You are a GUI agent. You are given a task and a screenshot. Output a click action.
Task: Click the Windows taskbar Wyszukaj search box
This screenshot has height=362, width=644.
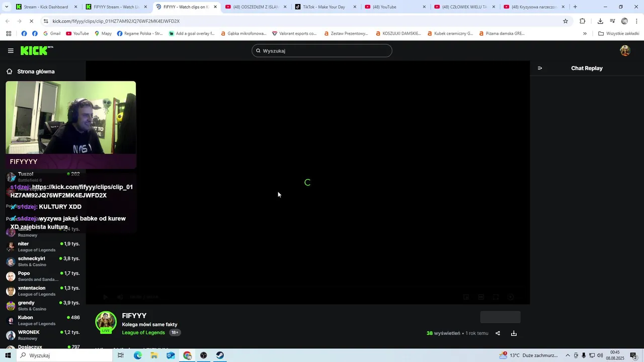(x=64, y=355)
